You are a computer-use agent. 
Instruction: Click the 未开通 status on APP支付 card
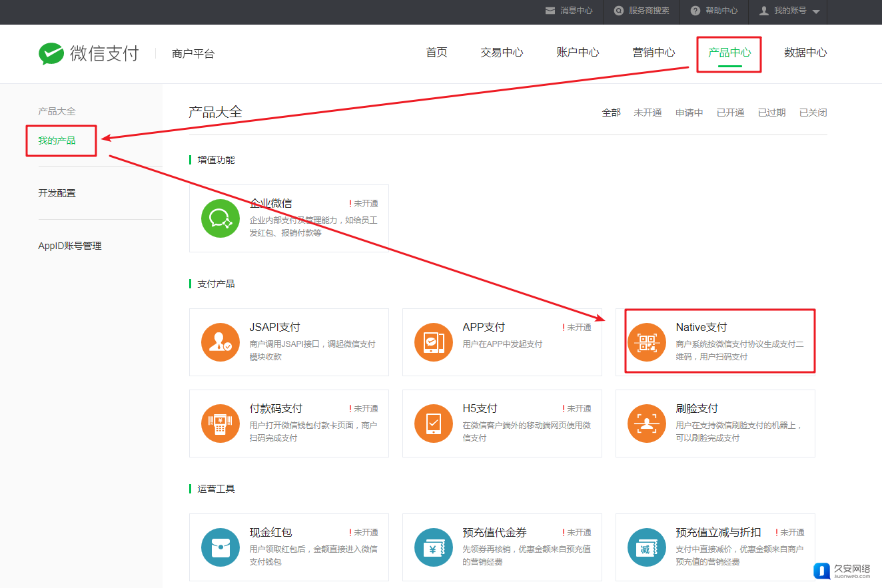click(577, 328)
